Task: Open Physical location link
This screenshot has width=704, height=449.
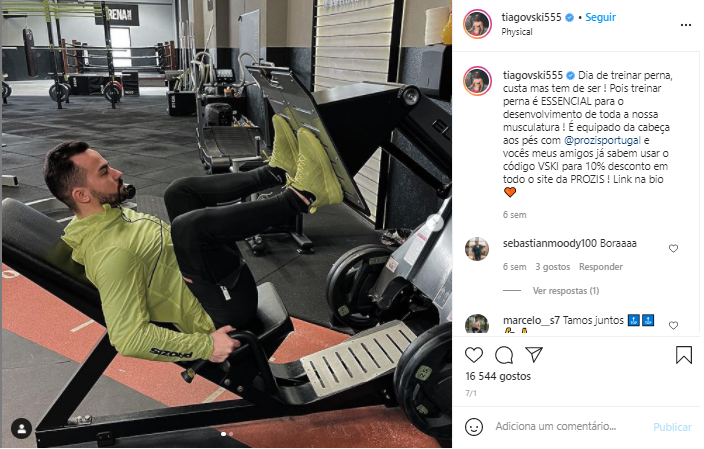Action: coord(517,32)
